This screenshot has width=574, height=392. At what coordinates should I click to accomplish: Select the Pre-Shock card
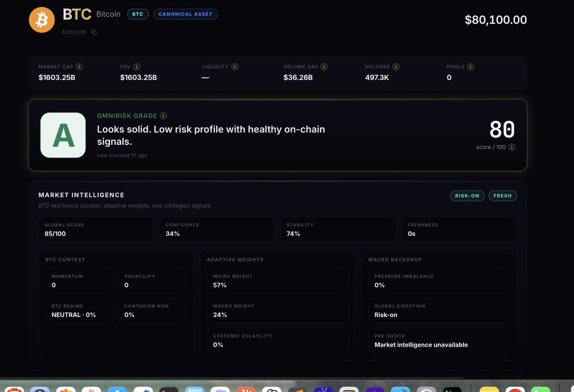coord(439,340)
